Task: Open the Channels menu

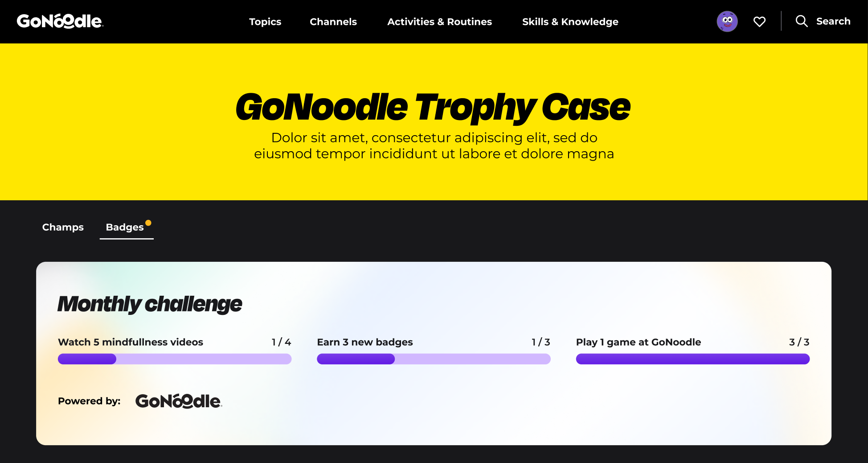Action: pyautogui.click(x=333, y=22)
